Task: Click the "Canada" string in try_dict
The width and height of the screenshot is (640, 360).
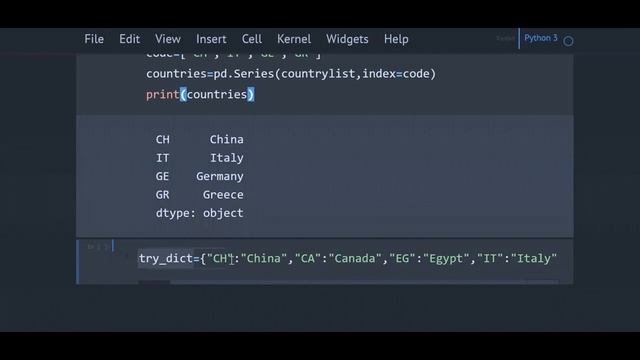Action: tap(355, 258)
